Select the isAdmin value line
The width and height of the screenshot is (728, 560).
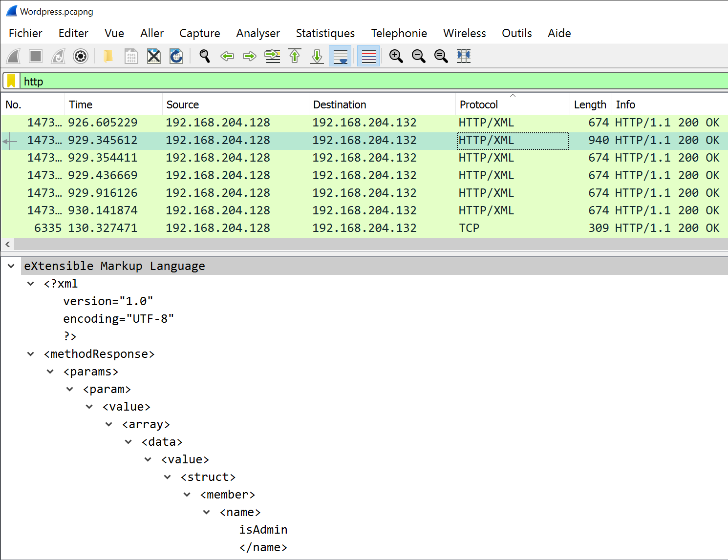[263, 530]
